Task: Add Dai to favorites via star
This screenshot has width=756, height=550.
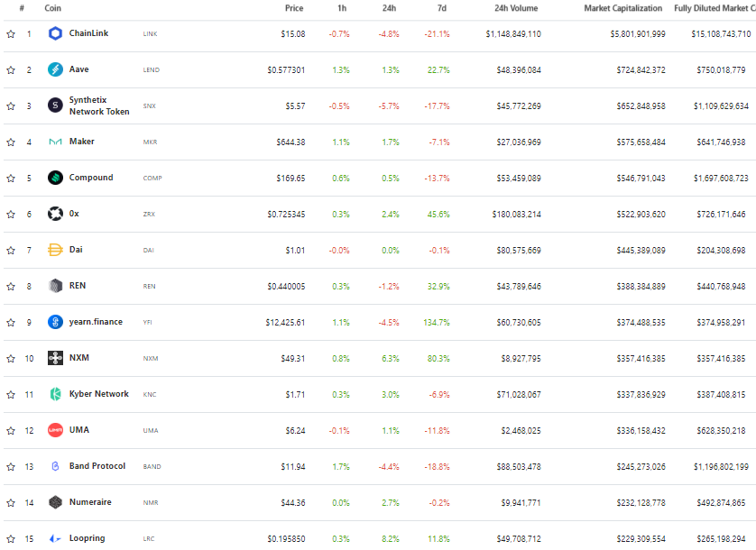Action: pyautogui.click(x=11, y=250)
